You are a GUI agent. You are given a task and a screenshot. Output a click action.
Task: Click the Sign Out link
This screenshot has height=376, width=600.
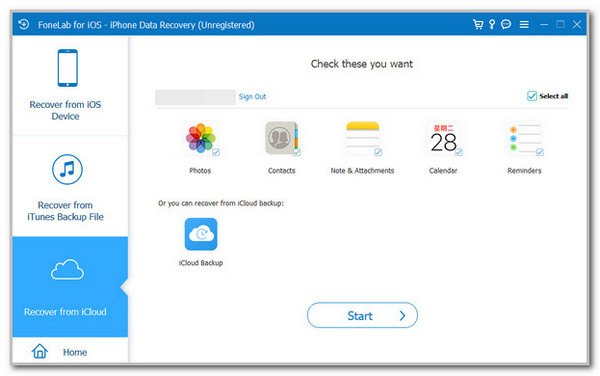pos(252,96)
